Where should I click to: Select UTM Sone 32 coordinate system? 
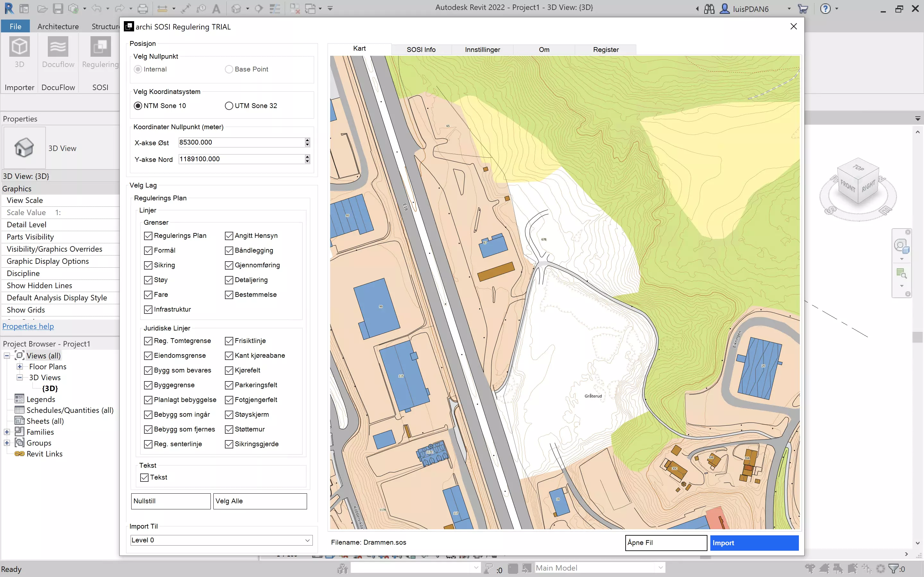tap(229, 106)
